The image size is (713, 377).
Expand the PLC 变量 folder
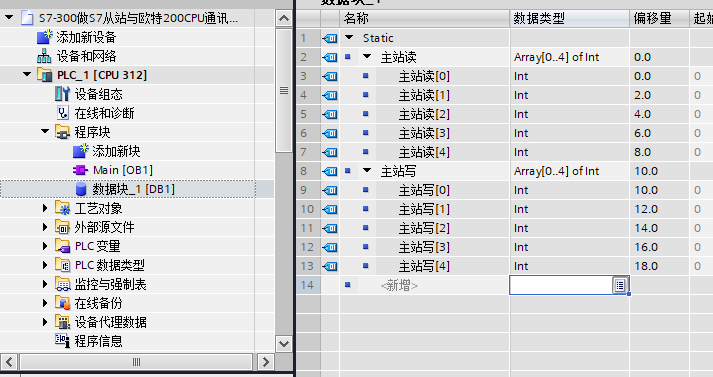coord(45,246)
